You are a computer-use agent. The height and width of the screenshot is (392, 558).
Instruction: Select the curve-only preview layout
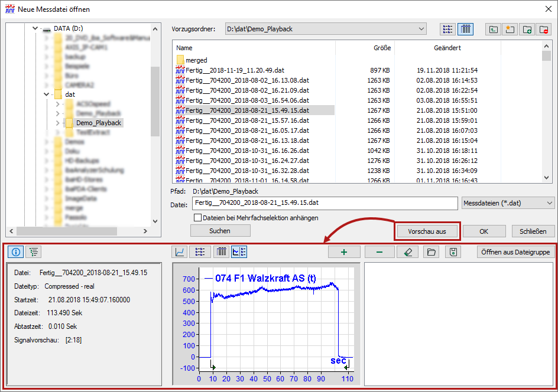180,252
